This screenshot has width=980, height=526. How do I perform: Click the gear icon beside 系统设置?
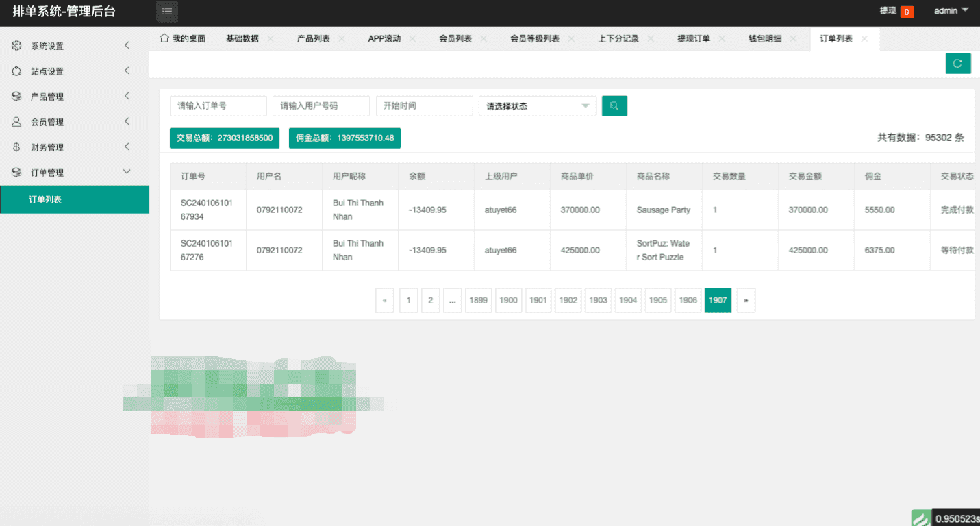16,46
